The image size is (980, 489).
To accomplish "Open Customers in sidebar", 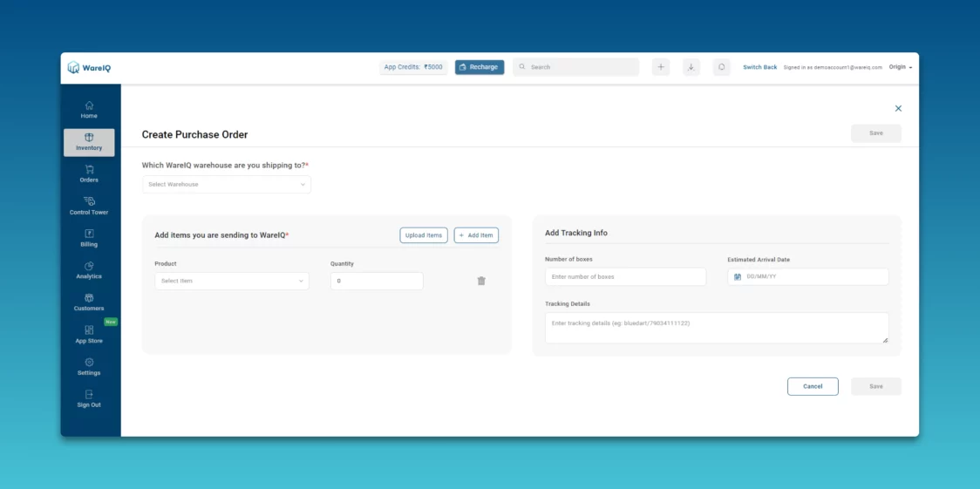I will tap(89, 302).
